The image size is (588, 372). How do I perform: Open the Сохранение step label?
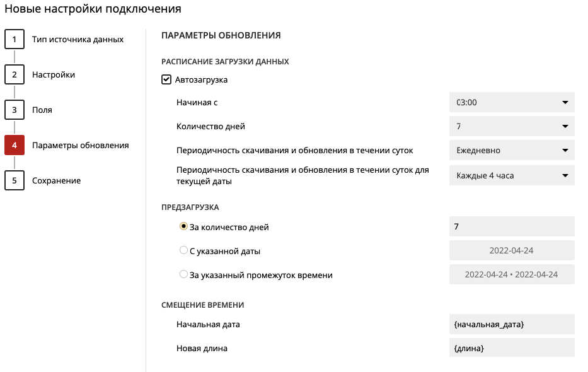(56, 180)
